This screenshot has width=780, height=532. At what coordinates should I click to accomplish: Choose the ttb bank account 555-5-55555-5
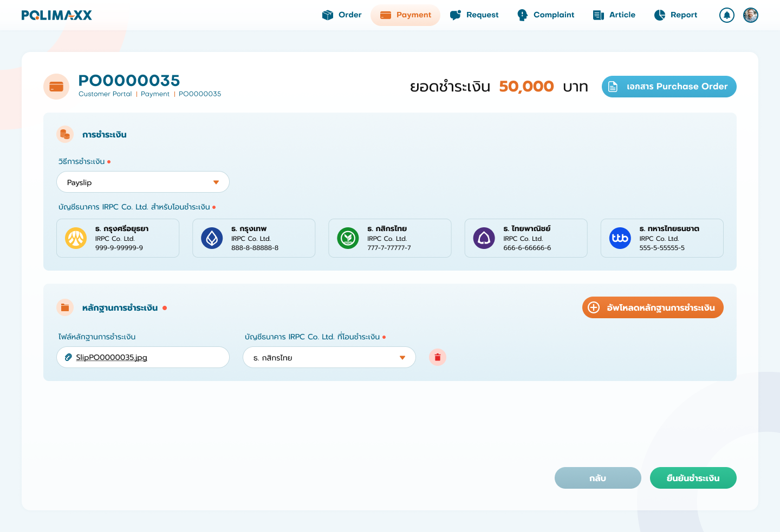(661, 238)
